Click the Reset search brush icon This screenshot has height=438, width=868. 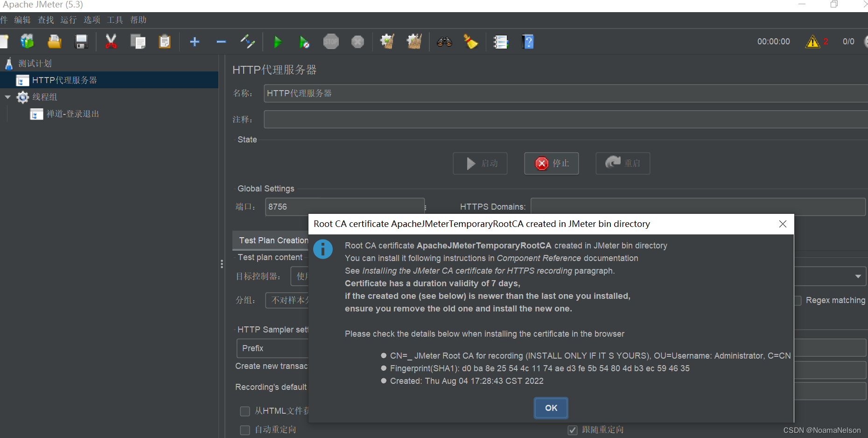[471, 42]
